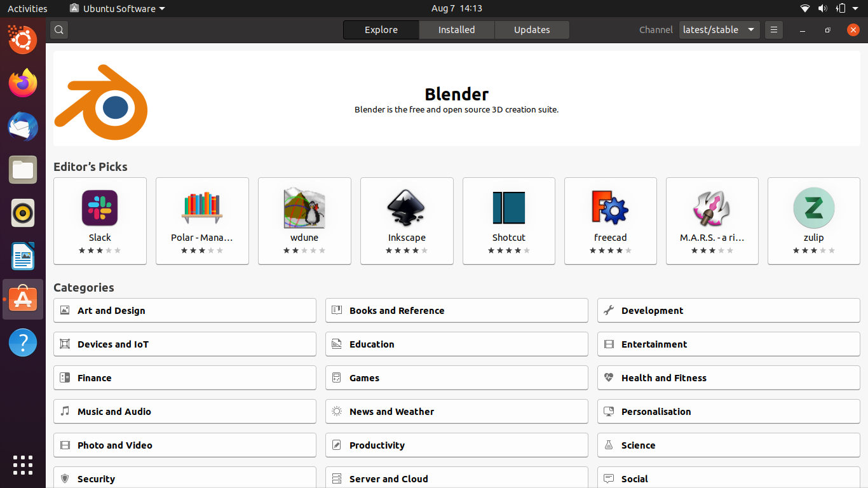Viewport: 868px width, 488px height.
Task: Click the volume icon in top bar
Action: click(x=823, y=8)
